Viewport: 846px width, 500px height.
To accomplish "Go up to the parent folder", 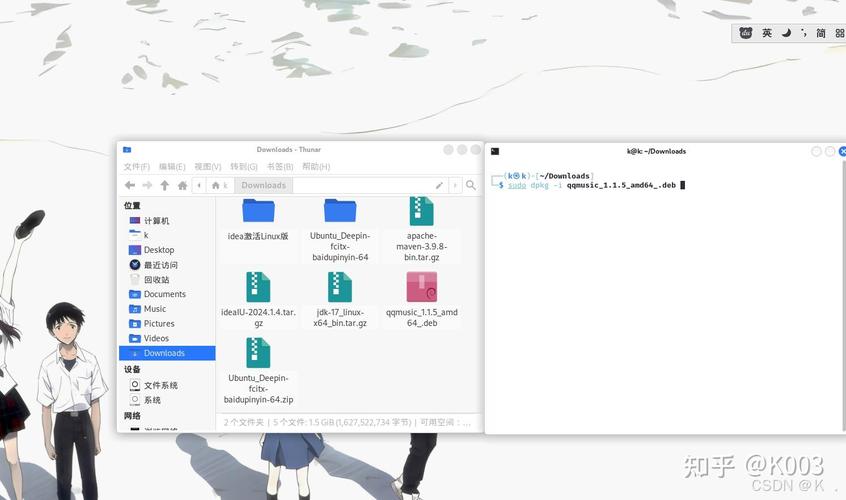I will (x=165, y=186).
